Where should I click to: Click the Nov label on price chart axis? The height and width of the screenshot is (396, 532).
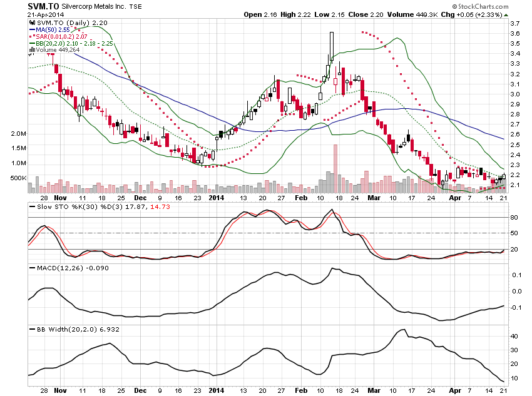tap(60, 198)
